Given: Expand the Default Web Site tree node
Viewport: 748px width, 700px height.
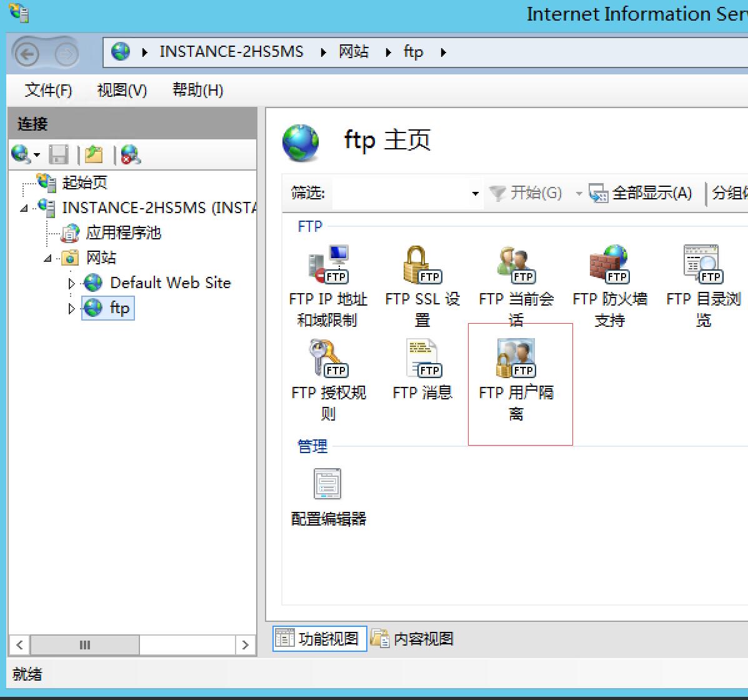Looking at the screenshot, I should click(x=72, y=284).
